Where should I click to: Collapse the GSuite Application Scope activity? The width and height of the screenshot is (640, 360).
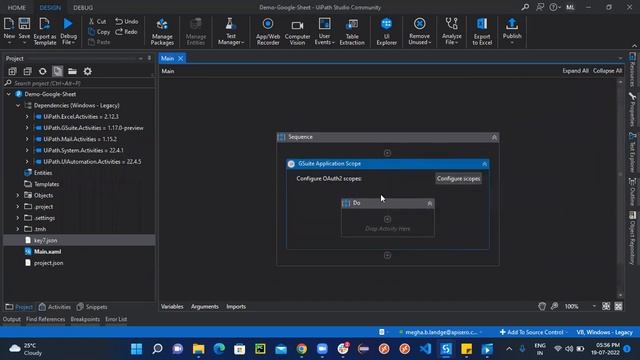(x=484, y=164)
